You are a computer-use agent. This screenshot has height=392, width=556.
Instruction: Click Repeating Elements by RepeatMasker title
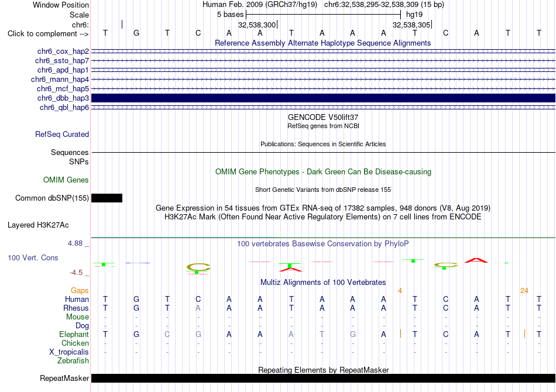[323, 370]
